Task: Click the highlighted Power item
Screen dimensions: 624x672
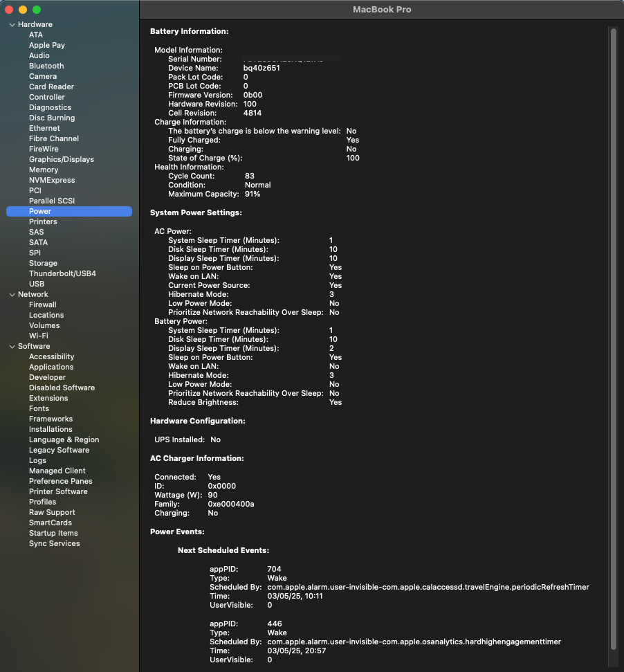Action: click(69, 211)
